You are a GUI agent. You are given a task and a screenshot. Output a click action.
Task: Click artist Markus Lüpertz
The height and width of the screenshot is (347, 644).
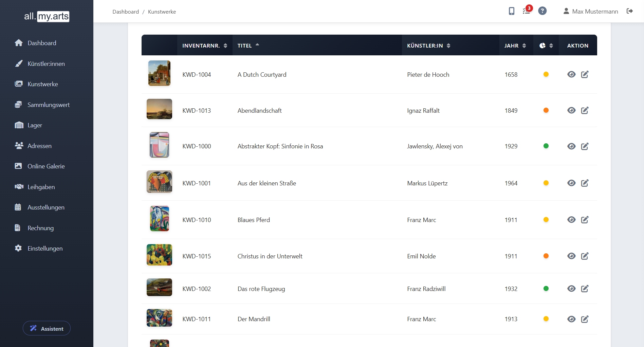pos(427,183)
